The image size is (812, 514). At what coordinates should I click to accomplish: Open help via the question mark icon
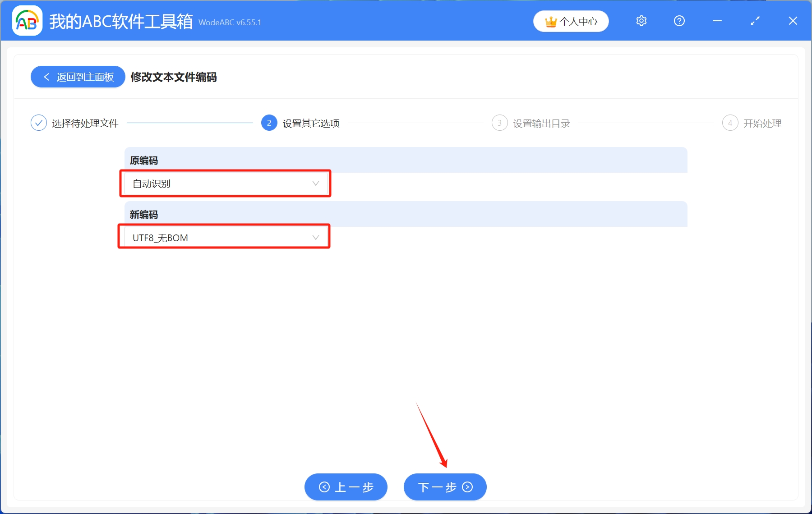point(679,21)
